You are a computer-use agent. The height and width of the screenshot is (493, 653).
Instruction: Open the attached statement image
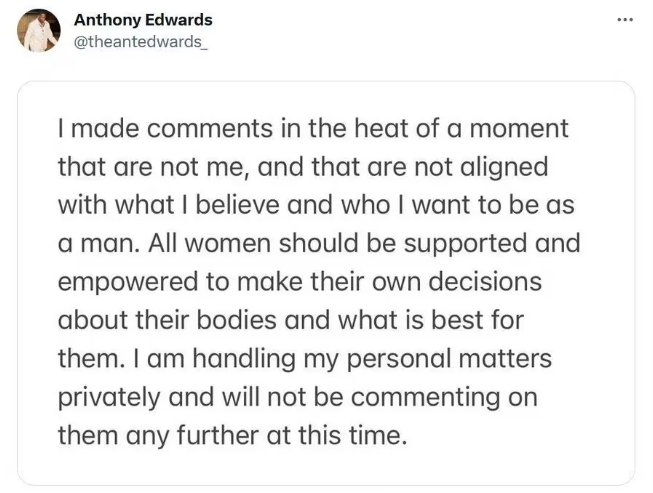coord(326,283)
